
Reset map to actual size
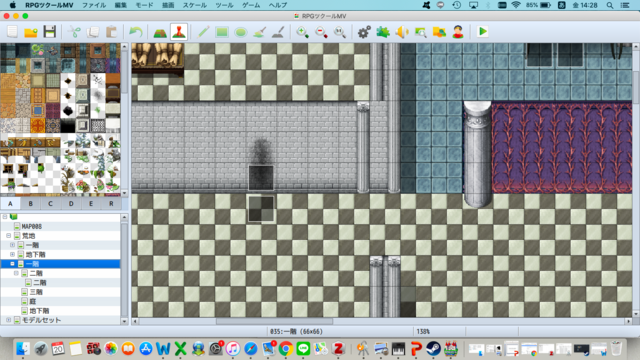pos(340,32)
